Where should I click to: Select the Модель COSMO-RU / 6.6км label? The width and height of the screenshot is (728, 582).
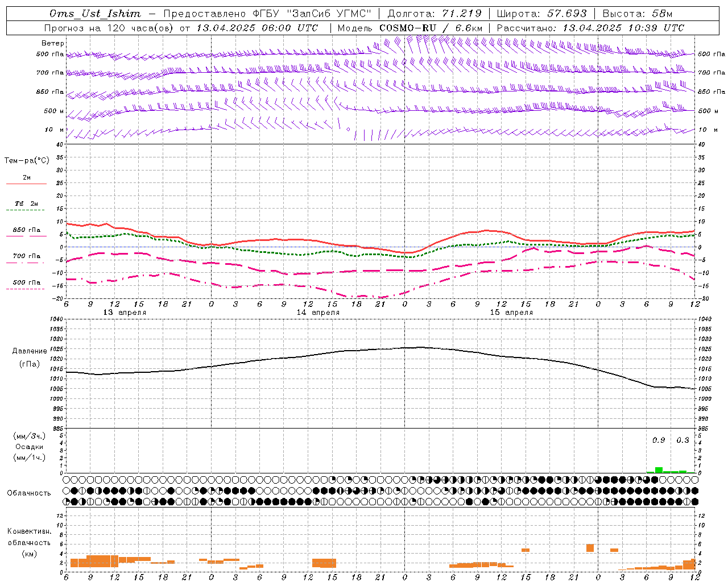tap(410, 28)
